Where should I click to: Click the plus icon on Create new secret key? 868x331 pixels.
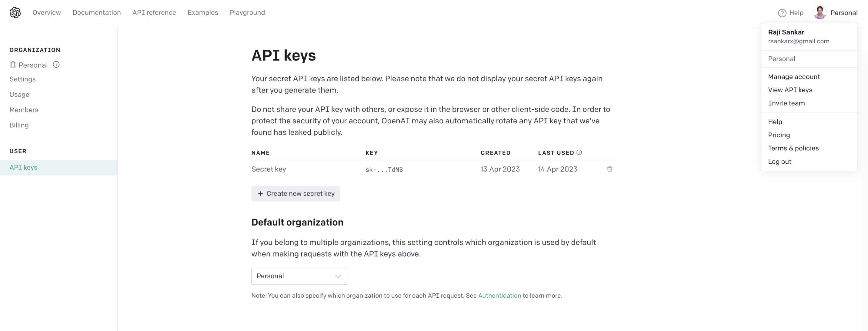point(260,193)
